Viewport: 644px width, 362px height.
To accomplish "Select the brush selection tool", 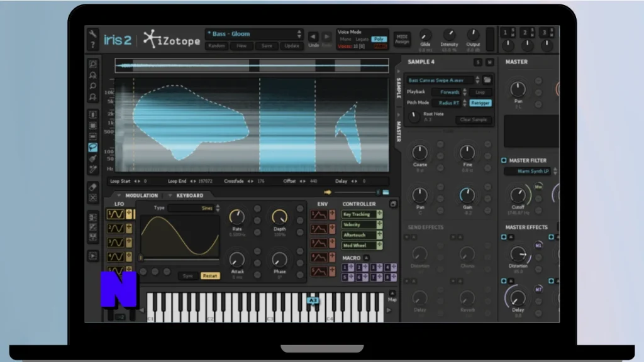I will [93, 158].
